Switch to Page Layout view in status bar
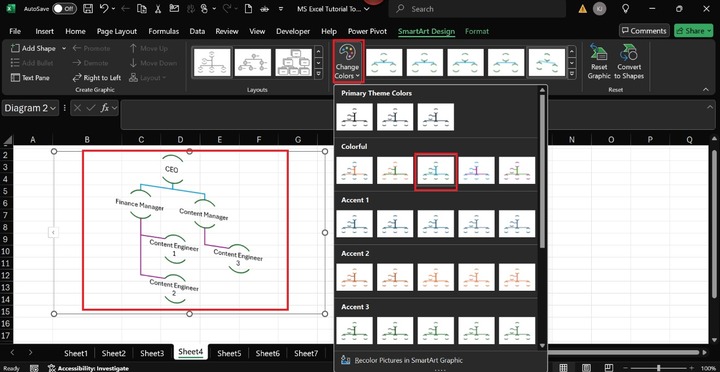This screenshot has height=372, width=720. click(586, 368)
